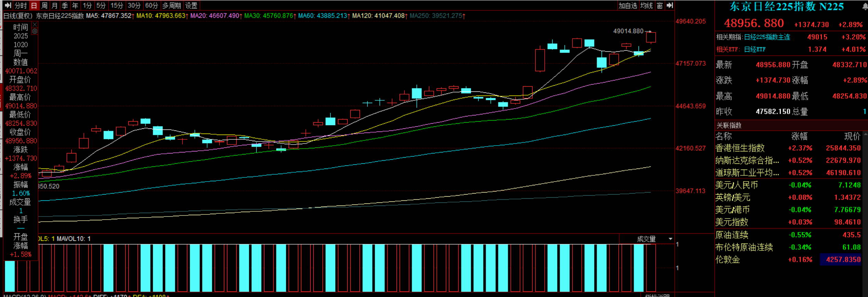Open the info panel gear settings icon
This screenshot has height=297, width=868.
35,32
